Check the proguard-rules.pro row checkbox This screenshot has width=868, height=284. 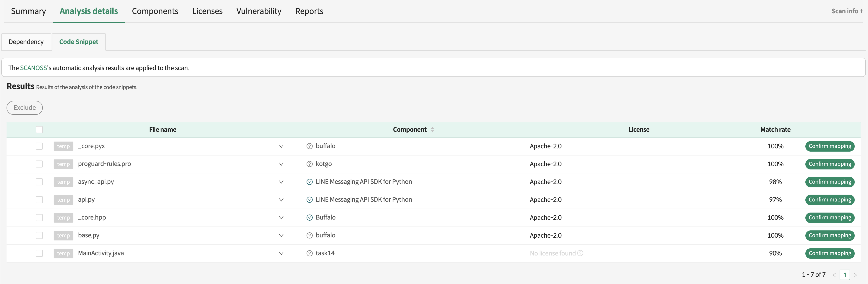pos(39,164)
